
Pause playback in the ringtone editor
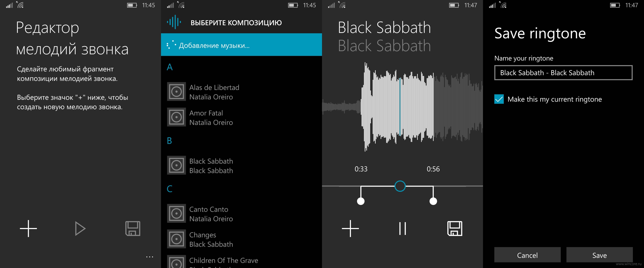[402, 228]
